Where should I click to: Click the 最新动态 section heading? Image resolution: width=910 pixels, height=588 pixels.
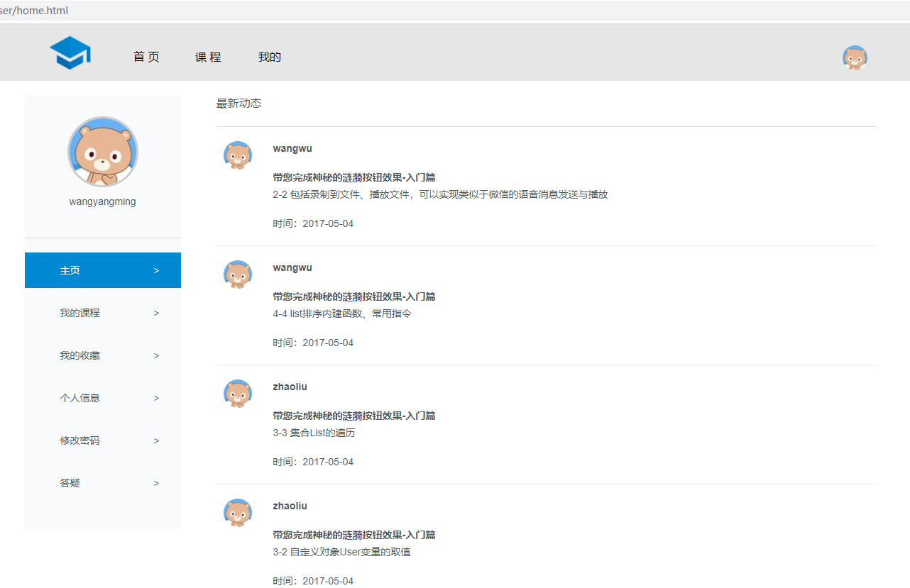(239, 104)
